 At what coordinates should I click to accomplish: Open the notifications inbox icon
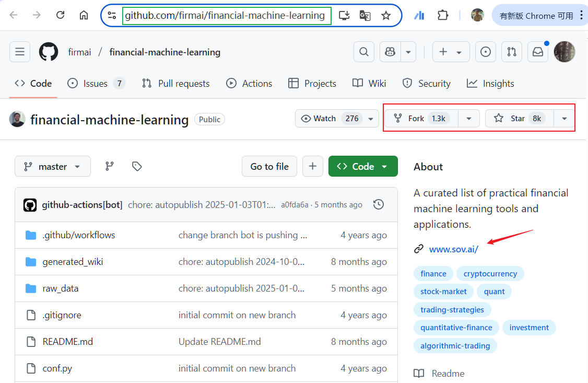(537, 52)
